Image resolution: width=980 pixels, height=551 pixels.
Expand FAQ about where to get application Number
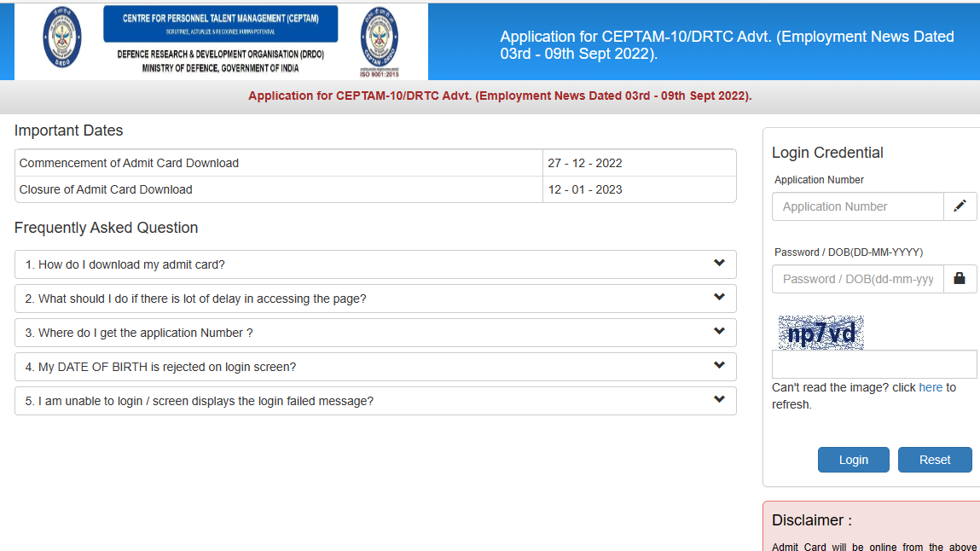[x=375, y=333]
